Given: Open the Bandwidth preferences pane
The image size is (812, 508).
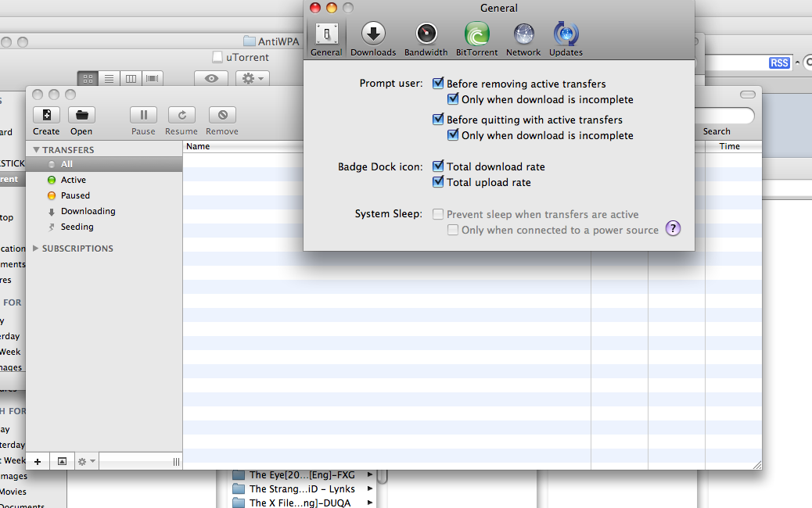Looking at the screenshot, I should 426,39.
